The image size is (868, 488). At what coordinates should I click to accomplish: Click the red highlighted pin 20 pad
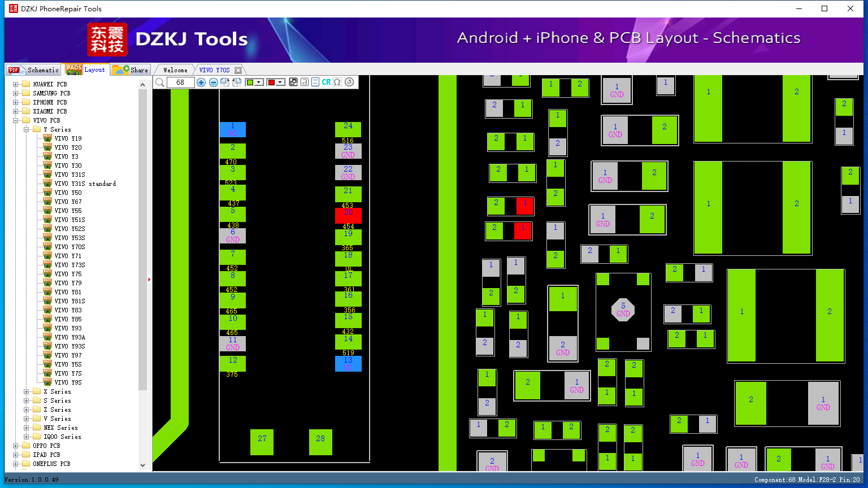coord(348,215)
